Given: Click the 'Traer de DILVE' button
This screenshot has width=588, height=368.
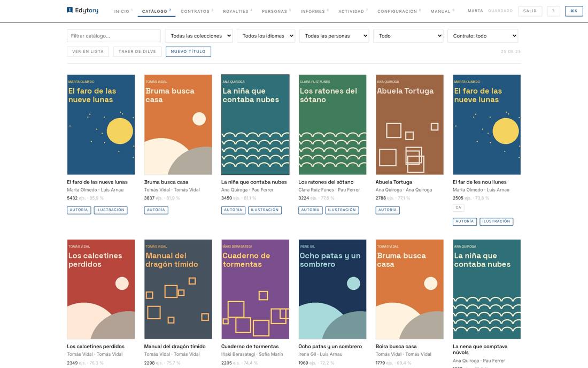Looking at the screenshot, I should [137, 52].
